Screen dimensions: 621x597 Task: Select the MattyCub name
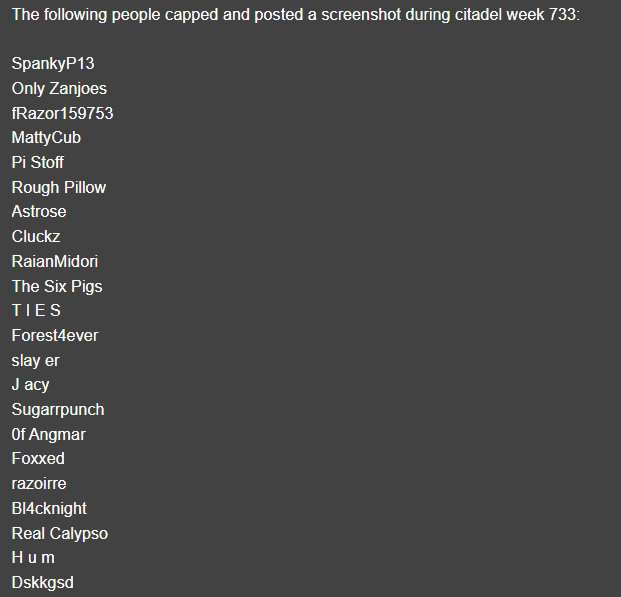click(46, 138)
